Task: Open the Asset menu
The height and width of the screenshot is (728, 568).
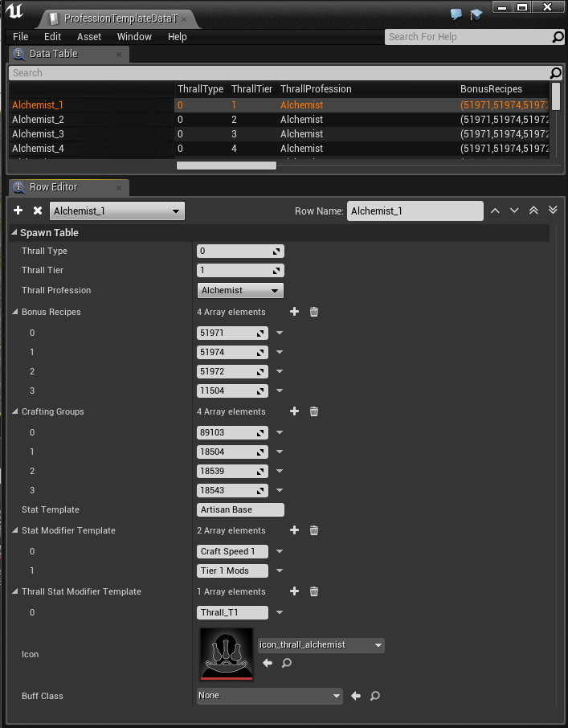Action: coord(89,37)
